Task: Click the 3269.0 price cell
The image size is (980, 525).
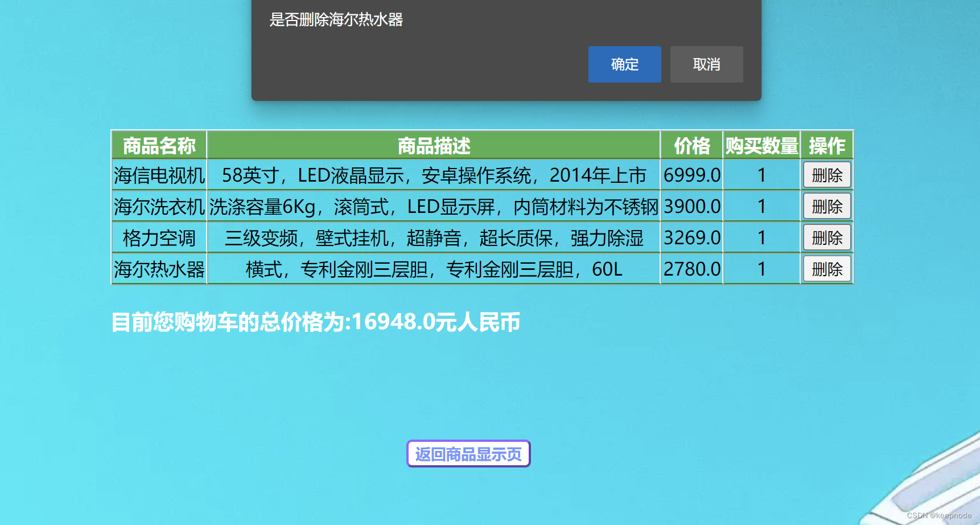Action: pyautogui.click(x=691, y=238)
